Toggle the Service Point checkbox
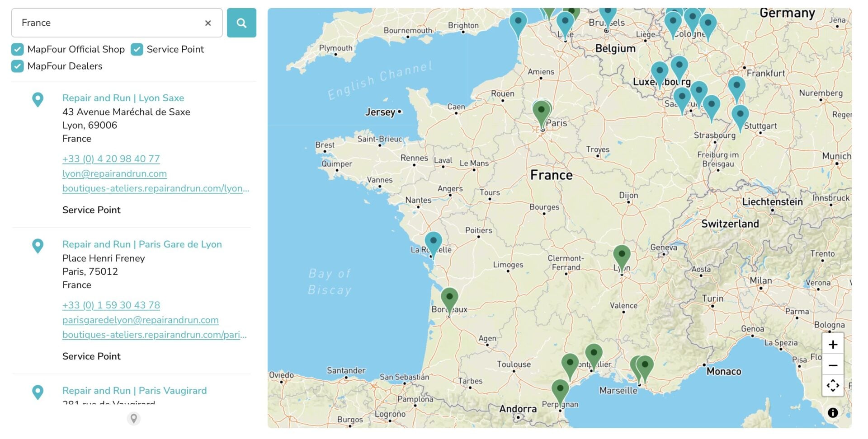This screenshot has height=439, width=868. pos(137,49)
